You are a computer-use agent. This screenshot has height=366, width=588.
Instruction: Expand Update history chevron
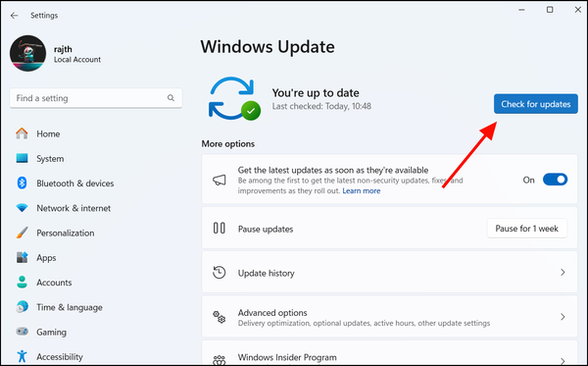[x=563, y=272]
